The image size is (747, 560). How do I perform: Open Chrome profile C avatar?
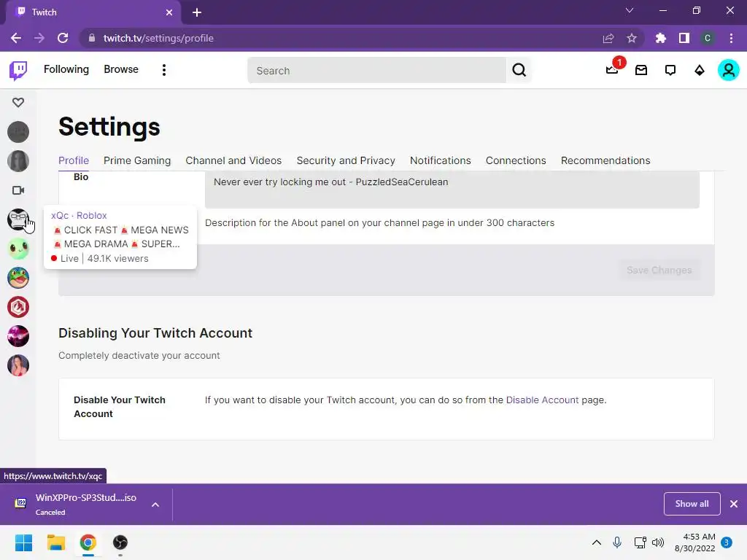708,38
